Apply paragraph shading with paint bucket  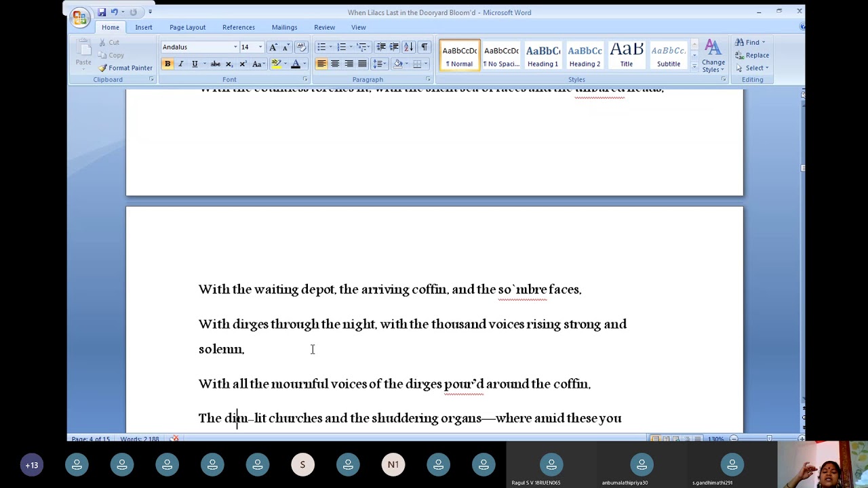[398, 64]
